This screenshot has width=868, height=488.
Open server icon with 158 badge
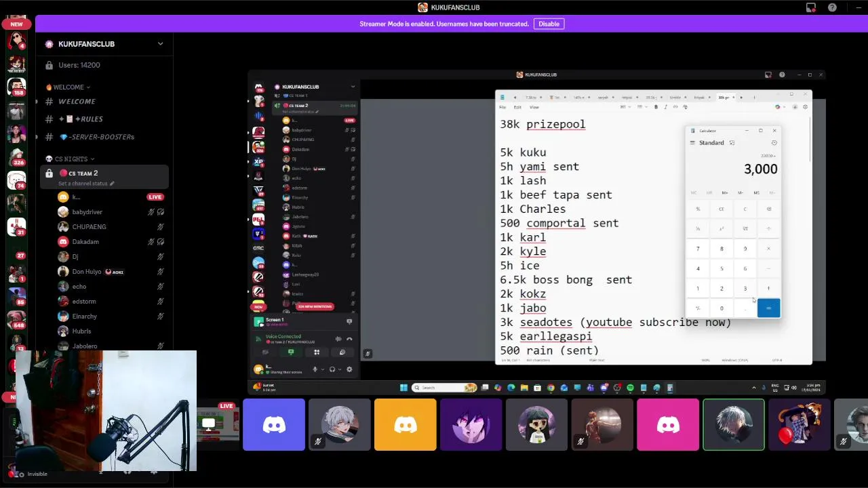point(16,87)
